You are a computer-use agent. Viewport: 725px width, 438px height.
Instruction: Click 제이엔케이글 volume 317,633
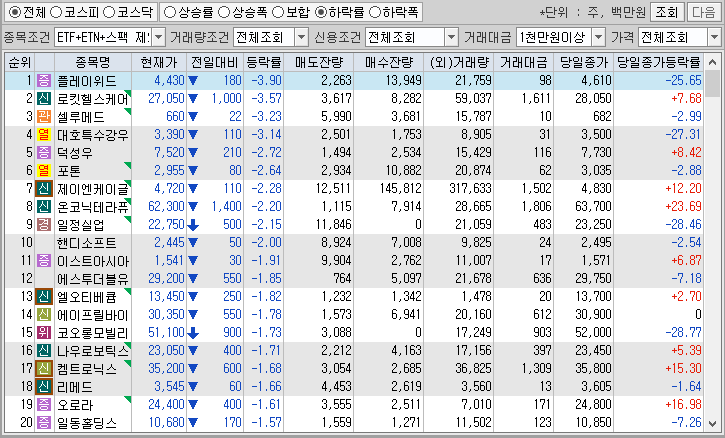tap(470, 188)
